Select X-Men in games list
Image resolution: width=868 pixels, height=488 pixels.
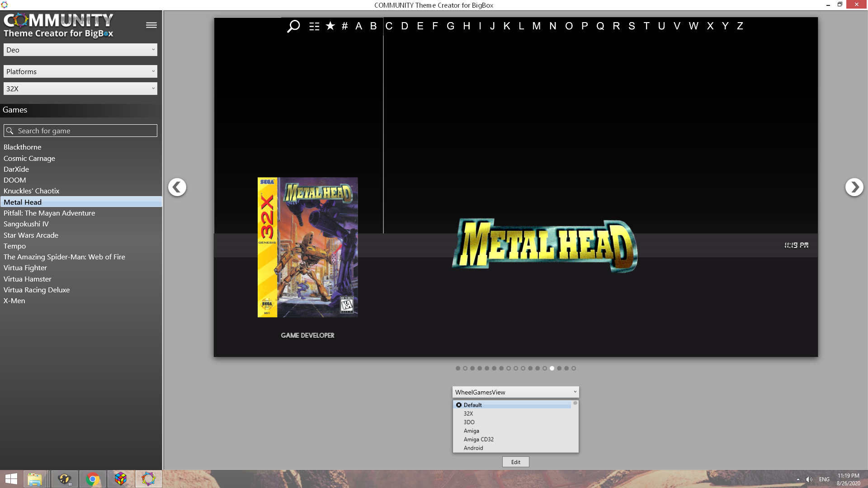pos(81,300)
